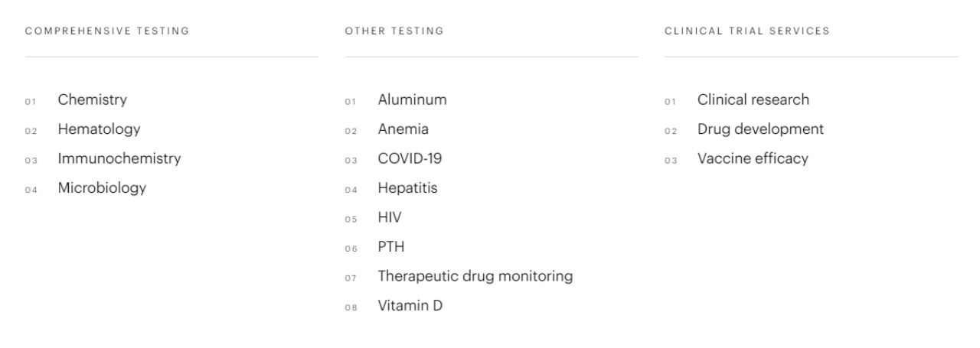Go to the Immunochemistry page
Image resolution: width=980 pixels, height=348 pixels.
coord(119,159)
